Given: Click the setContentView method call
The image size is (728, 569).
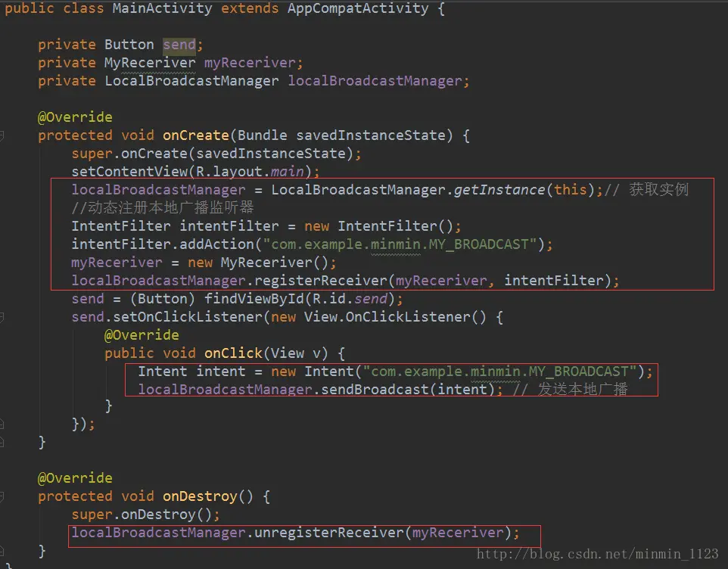Looking at the screenshot, I should point(129,172).
